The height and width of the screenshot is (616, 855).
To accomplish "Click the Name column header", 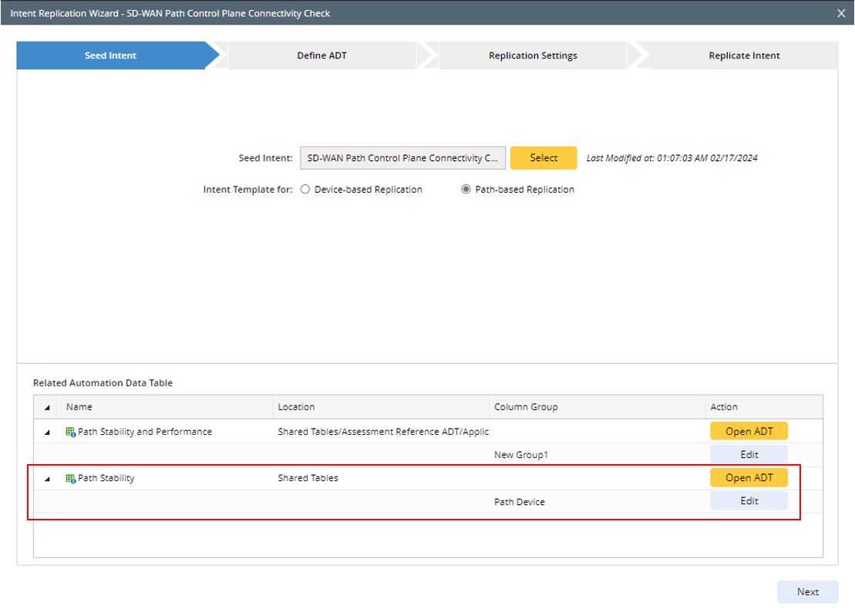I will (x=79, y=407).
